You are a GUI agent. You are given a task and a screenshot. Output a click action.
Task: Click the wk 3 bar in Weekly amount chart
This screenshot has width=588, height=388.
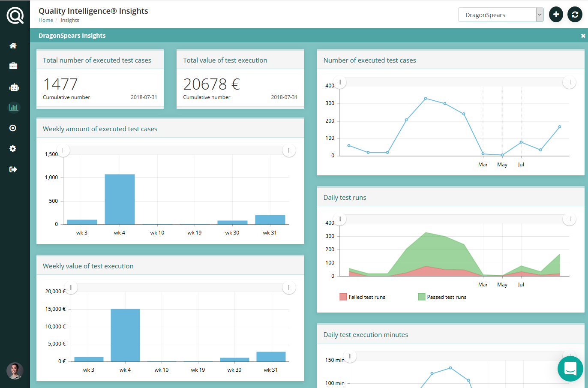(82, 222)
